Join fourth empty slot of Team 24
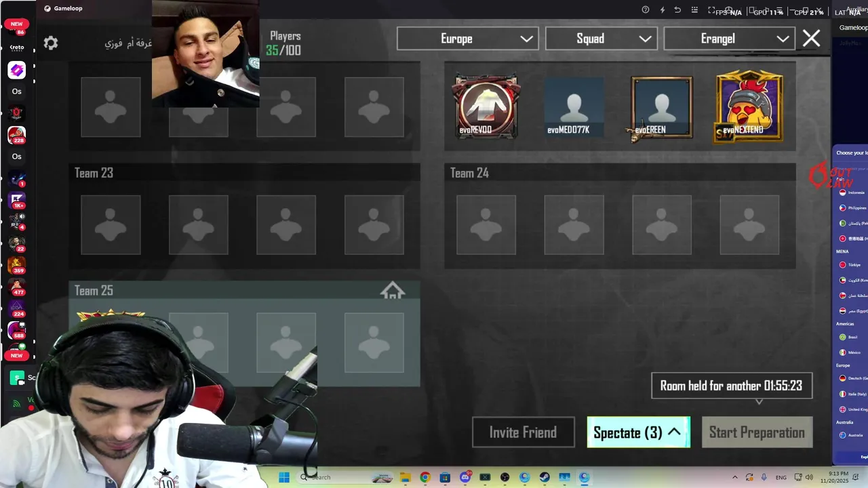Image resolution: width=868 pixels, height=488 pixels. click(749, 225)
